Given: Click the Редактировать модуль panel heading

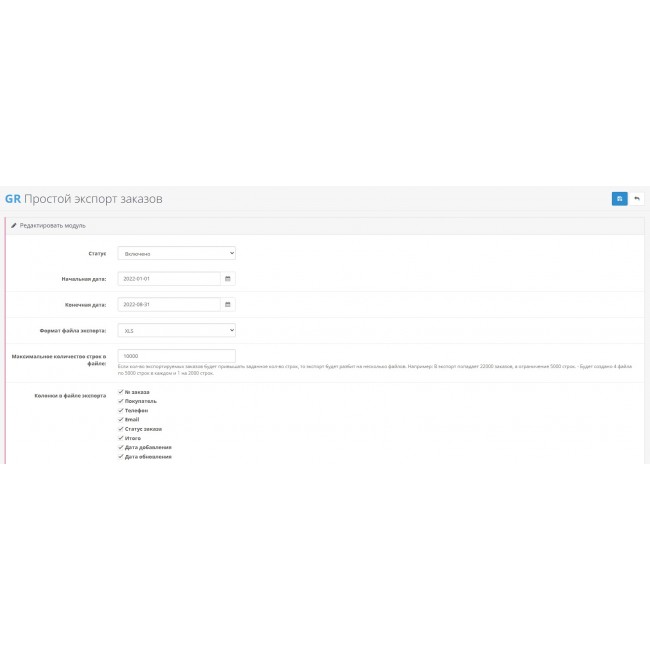Looking at the screenshot, I should 52,226.
